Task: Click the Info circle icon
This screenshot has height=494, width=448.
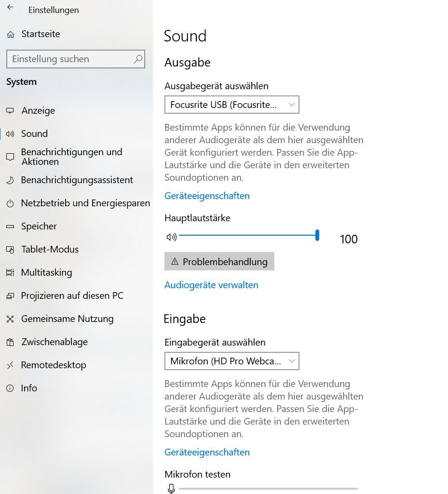Action: [10, 388]
